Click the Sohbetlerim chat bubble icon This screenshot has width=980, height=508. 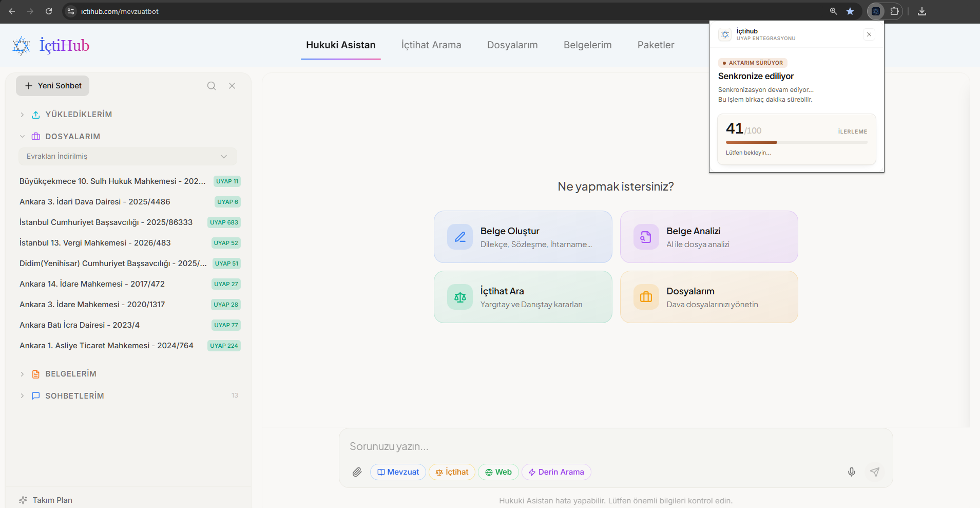tap(36, 396)
